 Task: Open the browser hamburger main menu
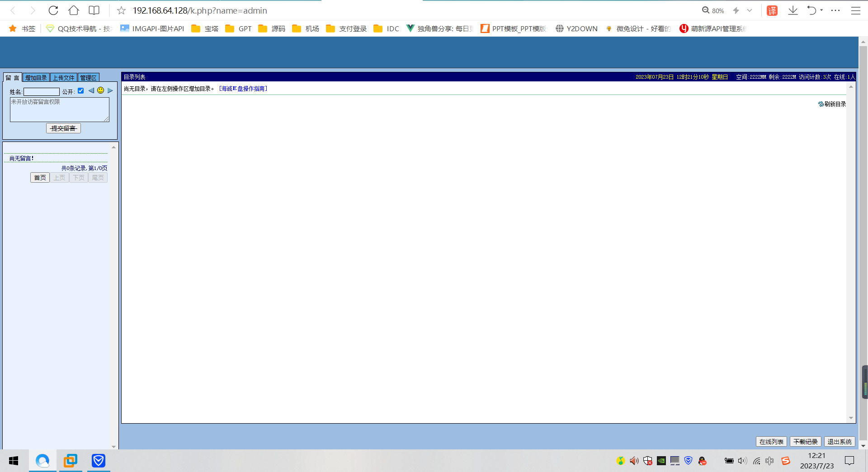[x=856, y=10]
